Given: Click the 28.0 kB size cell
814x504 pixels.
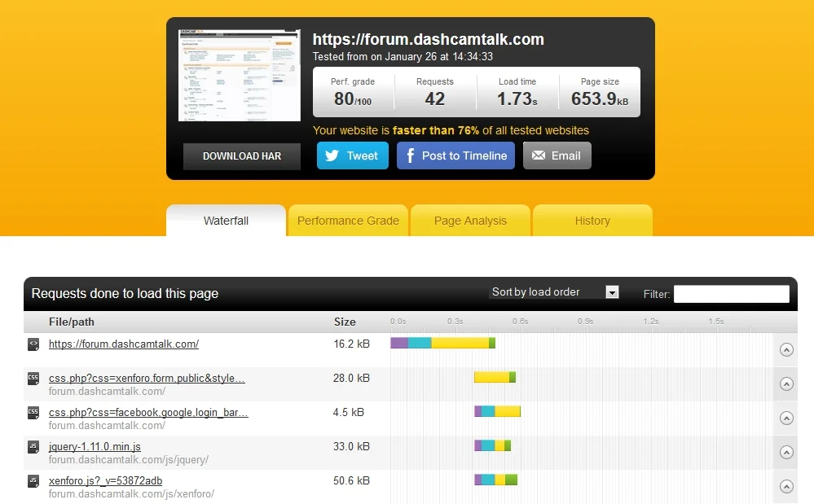Looking at the screenshot, I should (x=351, y=379).
